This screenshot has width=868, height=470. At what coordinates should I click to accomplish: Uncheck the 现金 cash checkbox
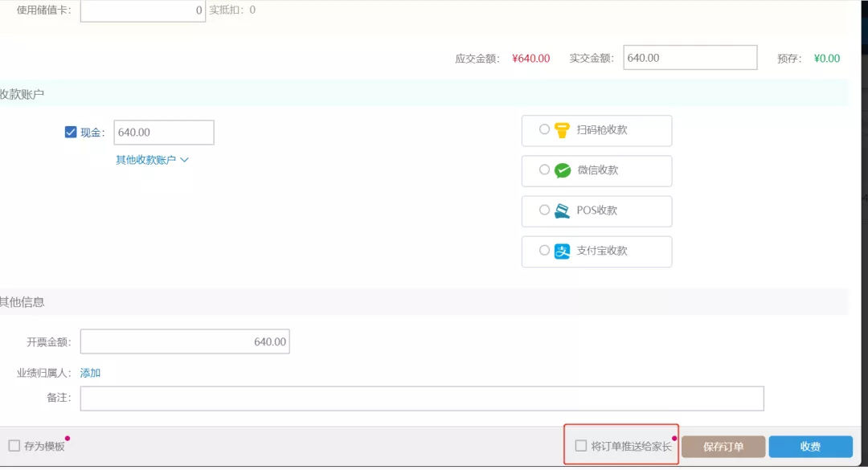[70, 132]
